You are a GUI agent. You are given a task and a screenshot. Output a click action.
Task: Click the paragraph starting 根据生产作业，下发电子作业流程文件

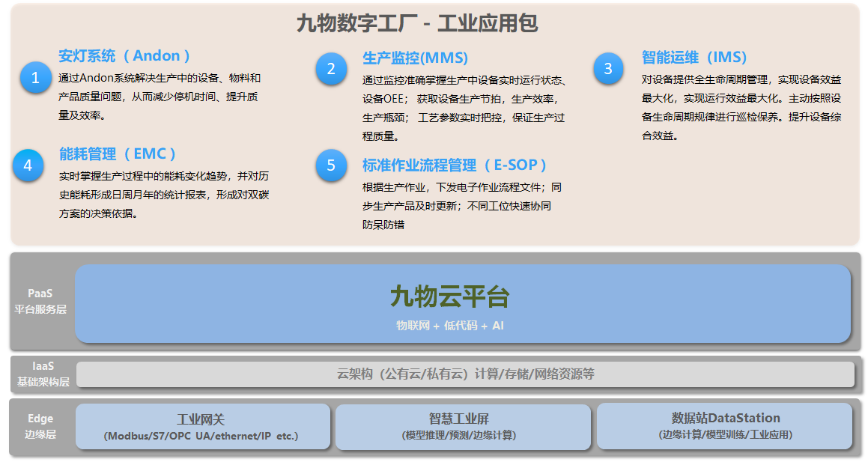[x=461, y=206]
